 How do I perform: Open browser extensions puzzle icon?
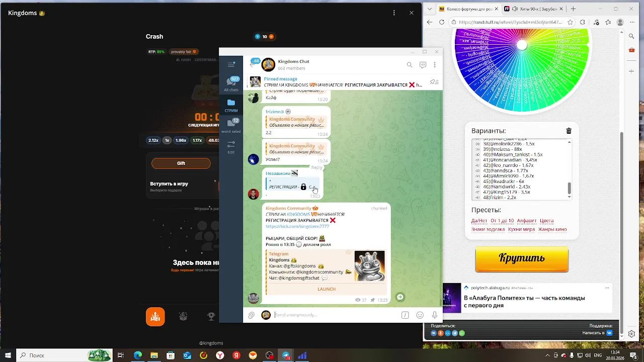(583, 22)
